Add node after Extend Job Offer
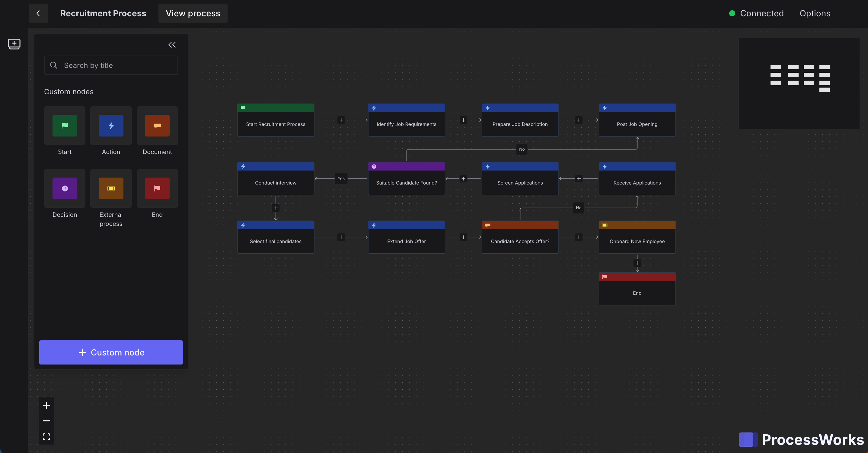This screenshot has width=868, height=453. tap(463, 237)
